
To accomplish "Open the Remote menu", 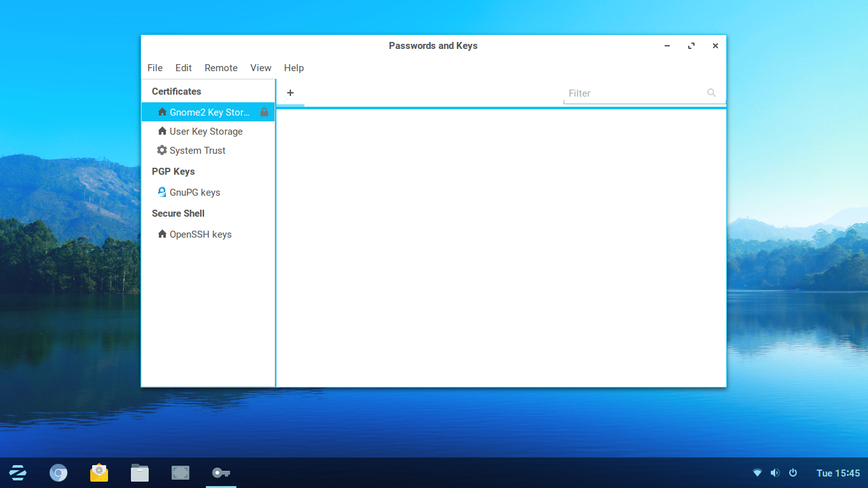I will click(221, 68).
